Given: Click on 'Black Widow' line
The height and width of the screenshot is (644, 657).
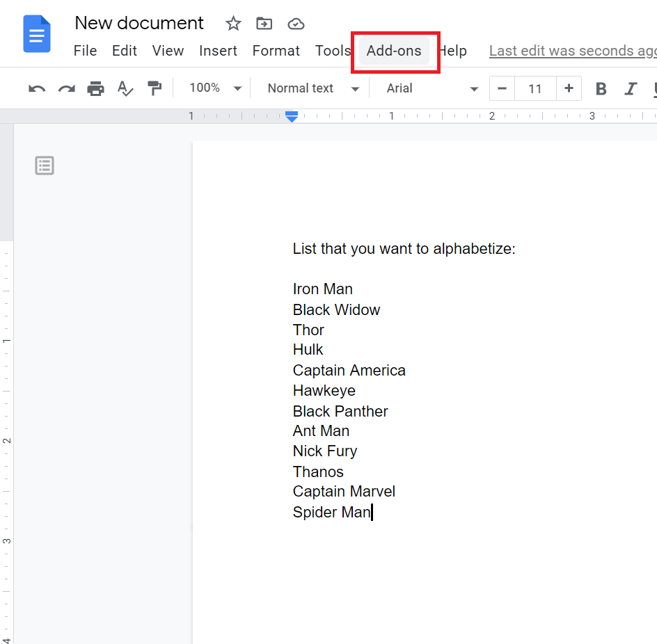Looking at the screenshot, I should pos(336,309).
